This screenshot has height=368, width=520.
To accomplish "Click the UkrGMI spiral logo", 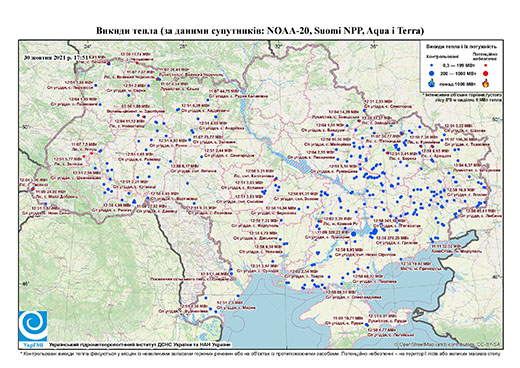I will (x=33, y=326).
